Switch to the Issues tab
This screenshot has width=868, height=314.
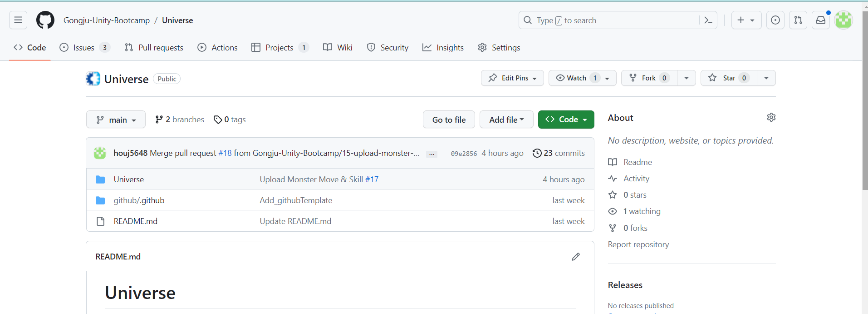click(x=85, y=48)
